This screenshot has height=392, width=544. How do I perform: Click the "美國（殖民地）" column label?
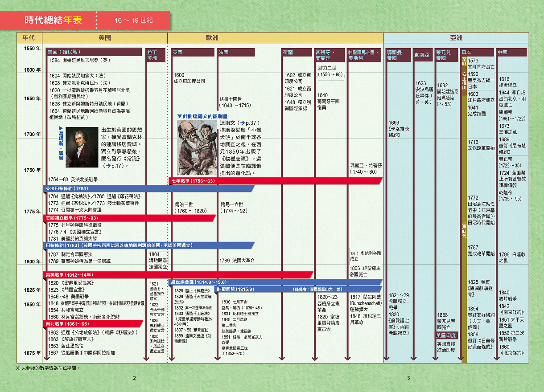click(93, 52)
